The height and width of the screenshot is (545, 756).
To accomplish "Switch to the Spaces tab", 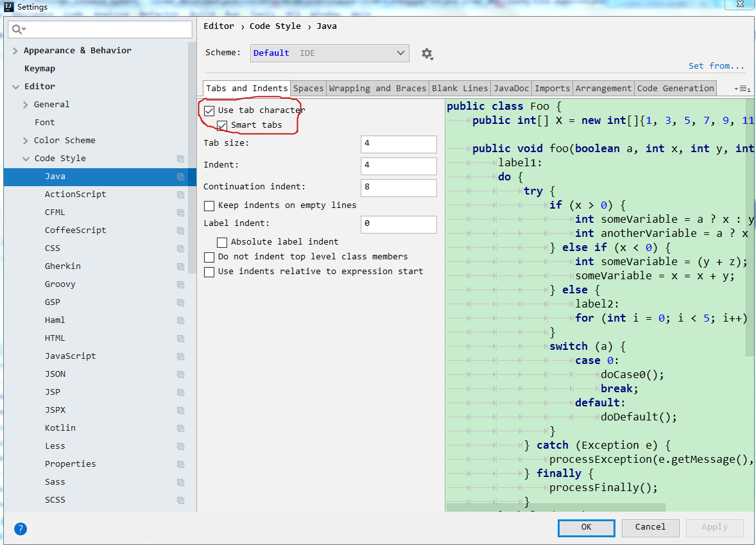I will (x=308, y=88).
